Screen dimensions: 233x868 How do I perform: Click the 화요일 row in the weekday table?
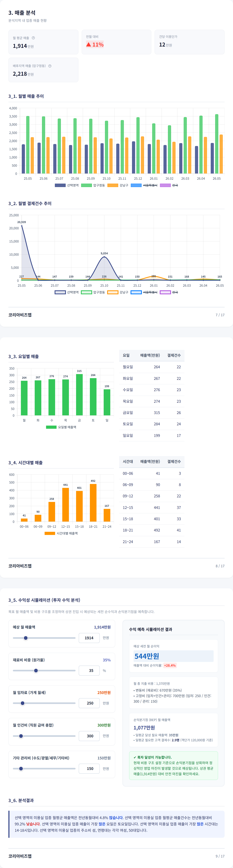point(152,378)
